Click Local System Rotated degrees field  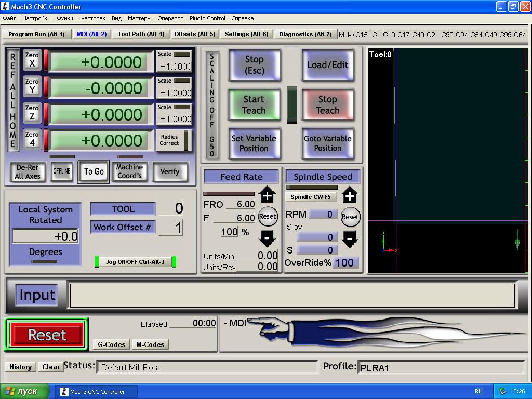click(x=46, y=236)
